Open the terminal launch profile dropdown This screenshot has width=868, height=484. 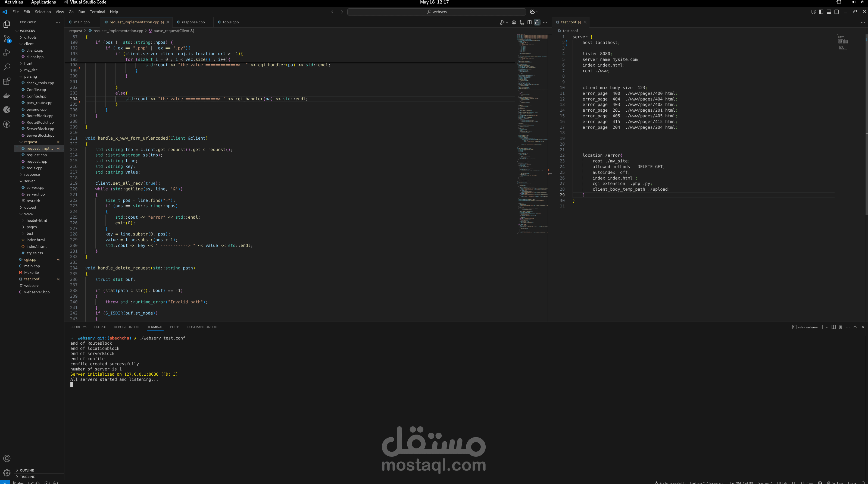[x=827, y=327]
